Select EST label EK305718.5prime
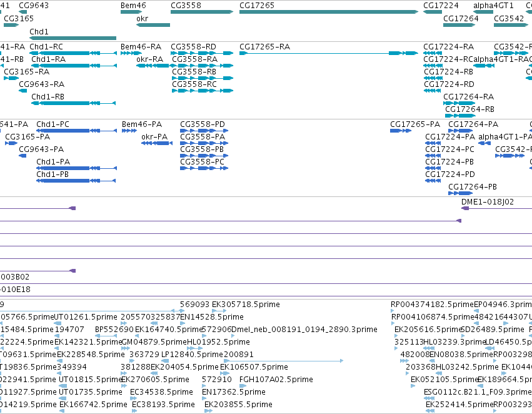Viewport: 532px width, 414px height. pos(246,305)
